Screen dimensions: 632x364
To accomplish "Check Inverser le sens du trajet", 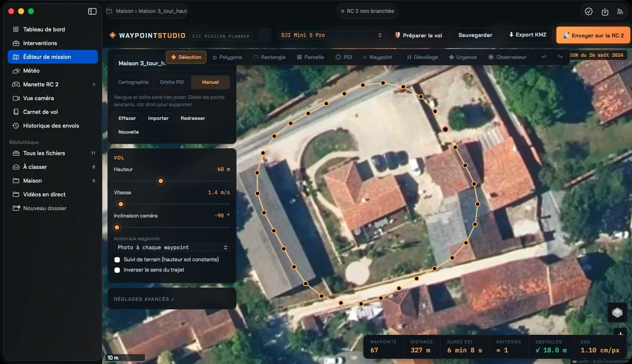I will 117,270.
